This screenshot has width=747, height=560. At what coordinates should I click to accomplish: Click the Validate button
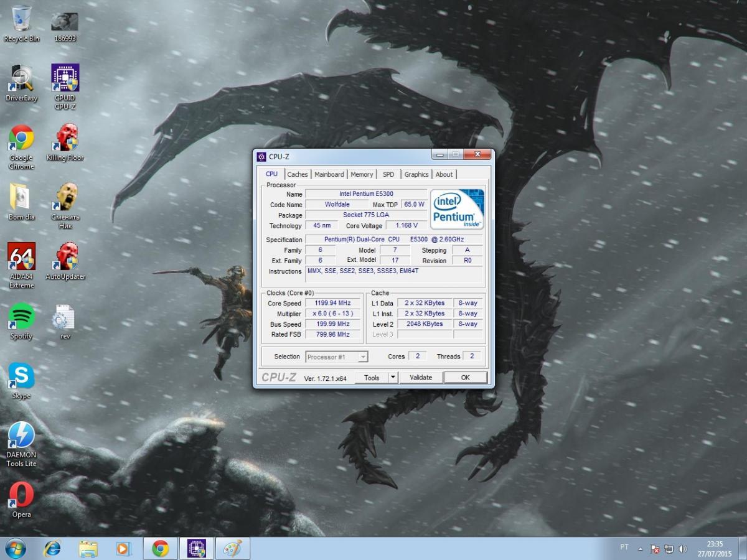(421, 377)
